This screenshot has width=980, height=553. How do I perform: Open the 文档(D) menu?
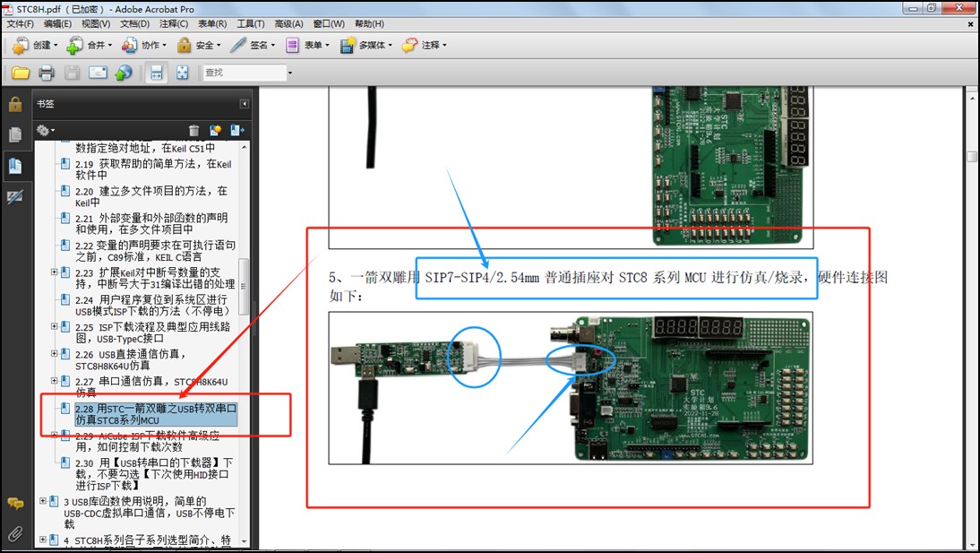pyautogui.click(x=135, y=24)
